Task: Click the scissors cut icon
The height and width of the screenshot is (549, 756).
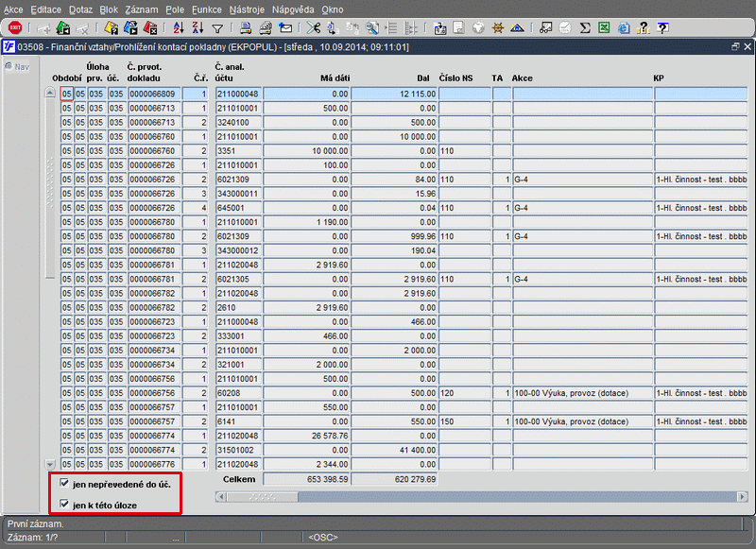Action: pyautogui.click(x=314, y=27)
